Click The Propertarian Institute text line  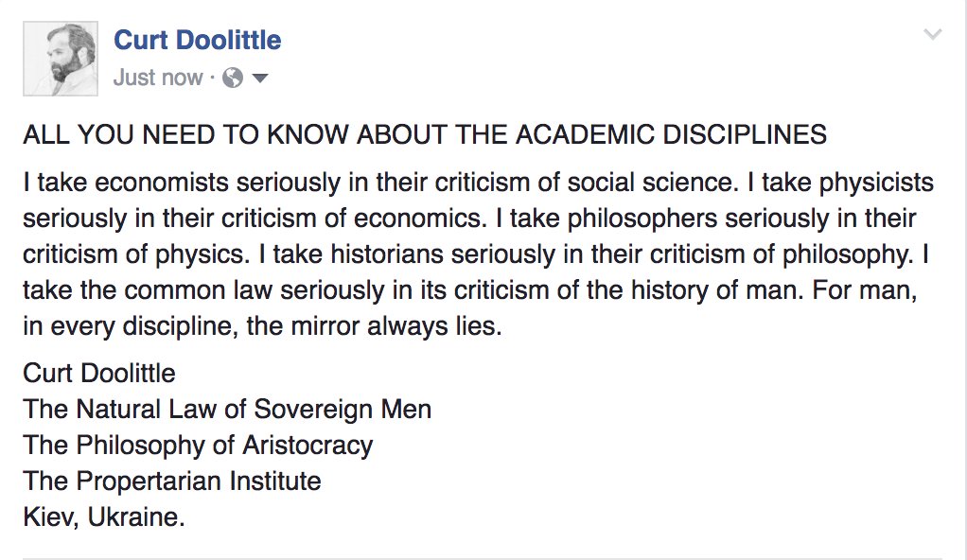[170, 481]
